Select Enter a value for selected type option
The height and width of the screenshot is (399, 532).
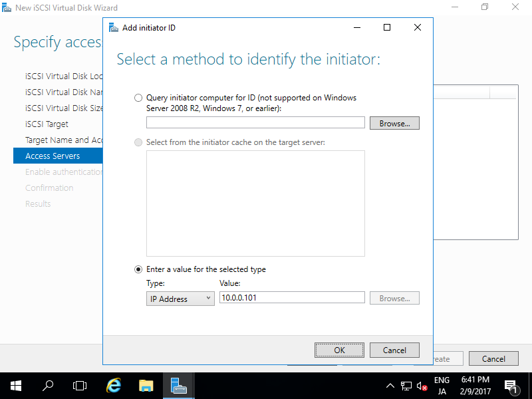(x=138, y=269)
